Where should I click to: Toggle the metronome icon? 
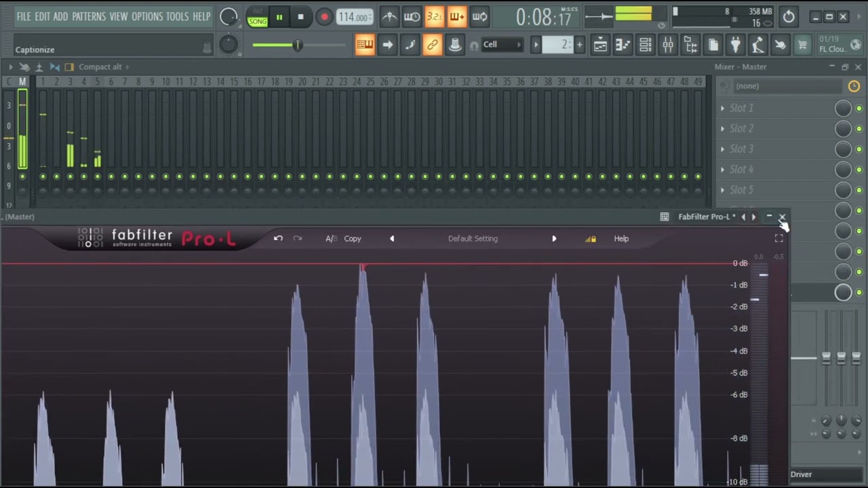389,17
